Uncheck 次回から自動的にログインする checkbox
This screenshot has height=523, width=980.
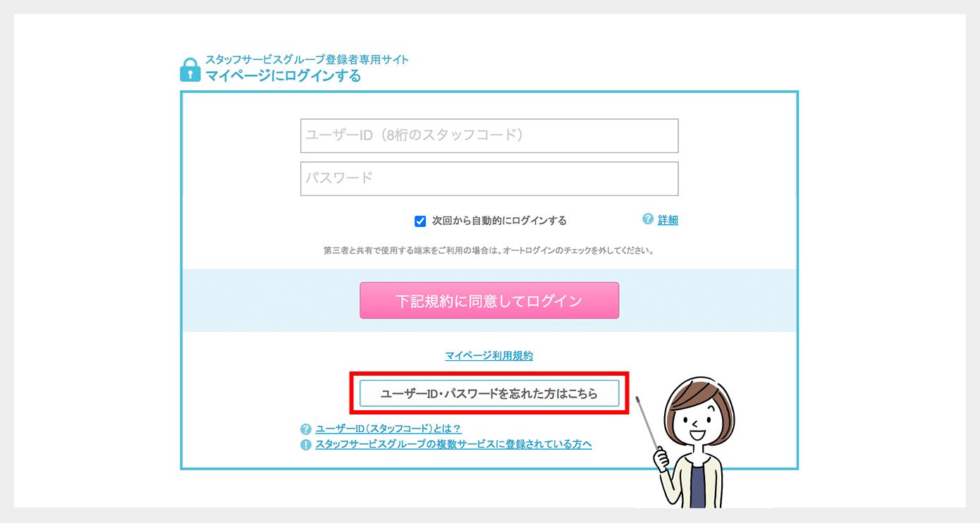[x=420, y=221]
